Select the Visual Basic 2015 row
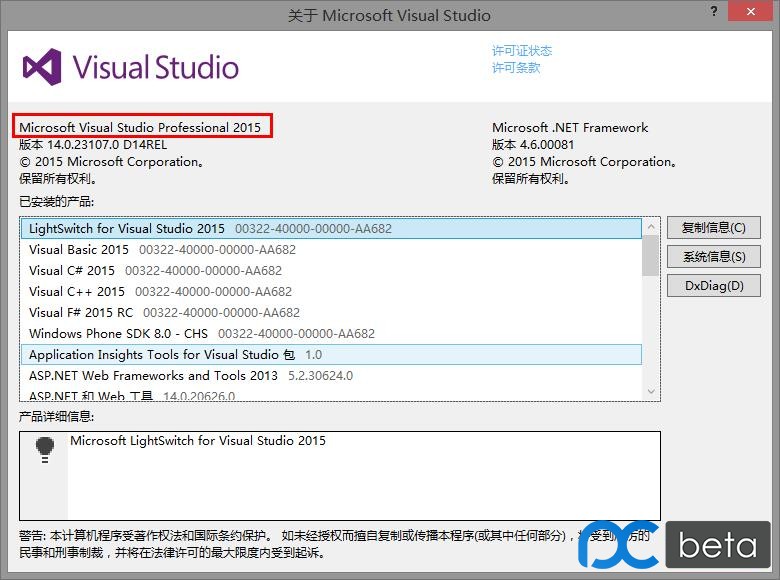The image size is (780, 580). [x=331, y=250]
